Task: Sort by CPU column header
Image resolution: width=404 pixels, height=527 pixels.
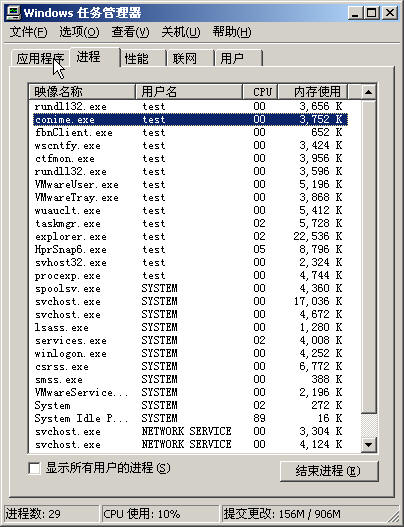Action: click(260, 91)
